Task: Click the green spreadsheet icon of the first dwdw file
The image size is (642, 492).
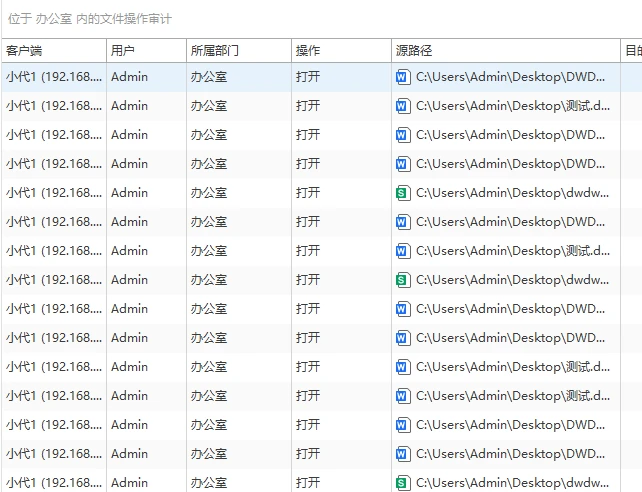Action: click(402, 193)
